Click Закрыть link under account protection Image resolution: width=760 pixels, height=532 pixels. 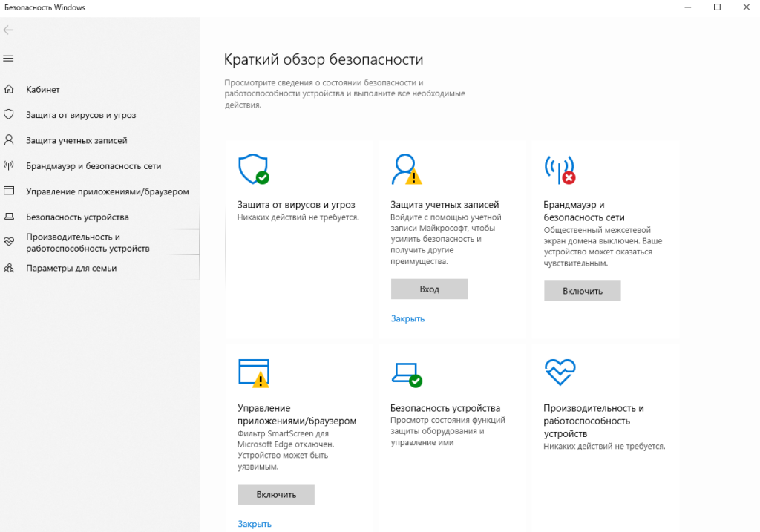407,318
